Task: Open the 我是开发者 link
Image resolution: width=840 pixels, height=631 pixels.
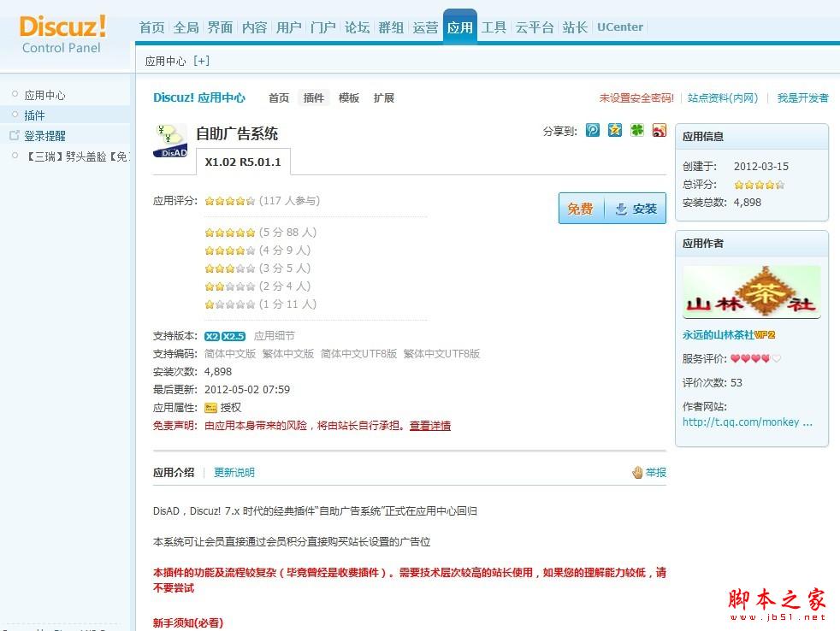Action: point(802,98)
